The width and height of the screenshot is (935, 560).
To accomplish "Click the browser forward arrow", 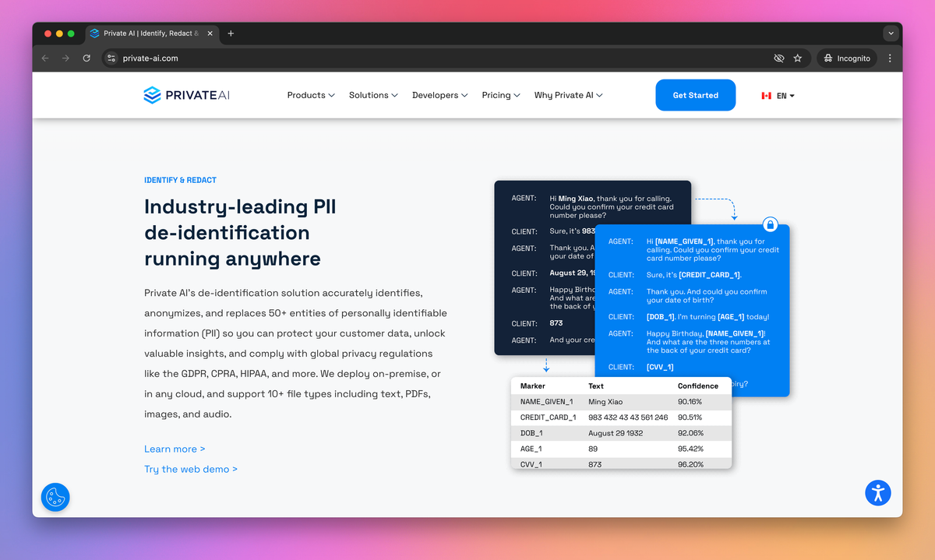I will (65, 58).
